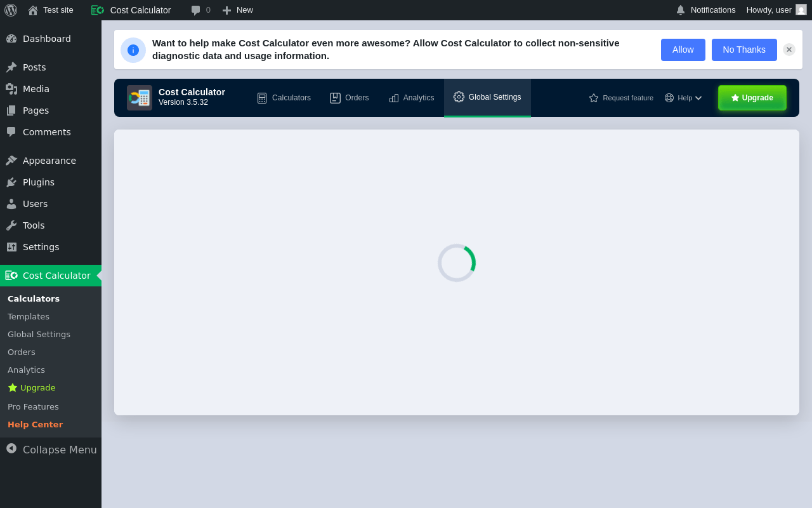Open Orders in sidebar submenu
Image resolution: width=812 pixels, height=508 pixels.
point(22,352)
